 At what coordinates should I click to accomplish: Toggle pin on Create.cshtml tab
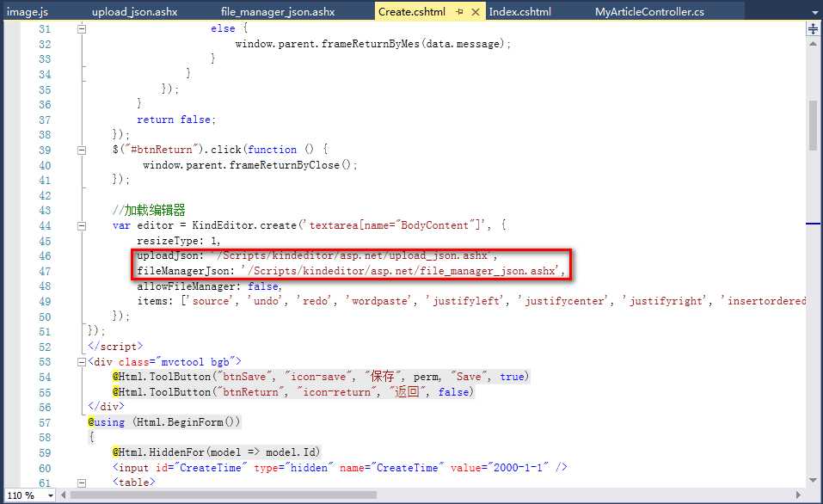coord(460,11)
